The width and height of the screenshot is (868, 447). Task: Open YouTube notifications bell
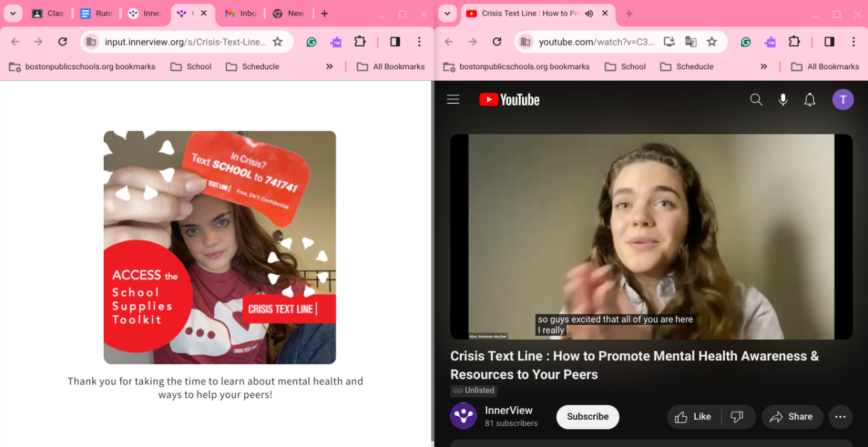pyautogui.click(x=810, y=100)
